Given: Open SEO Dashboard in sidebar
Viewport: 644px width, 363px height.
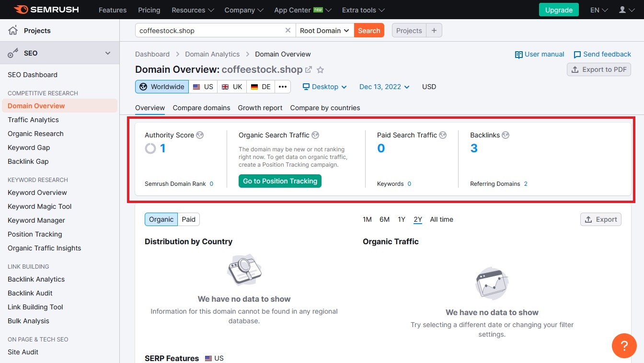Looking at the screenshot, I should coord(33,75).
